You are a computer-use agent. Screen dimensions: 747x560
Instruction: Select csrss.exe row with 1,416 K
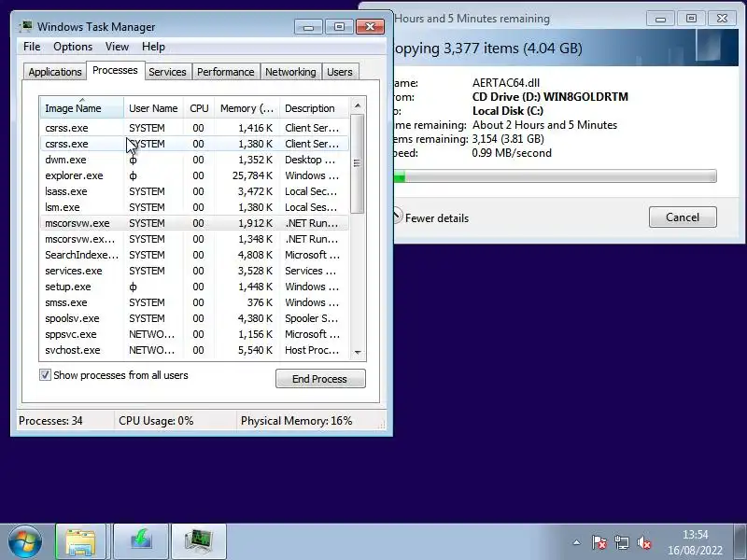click(194, 128)
